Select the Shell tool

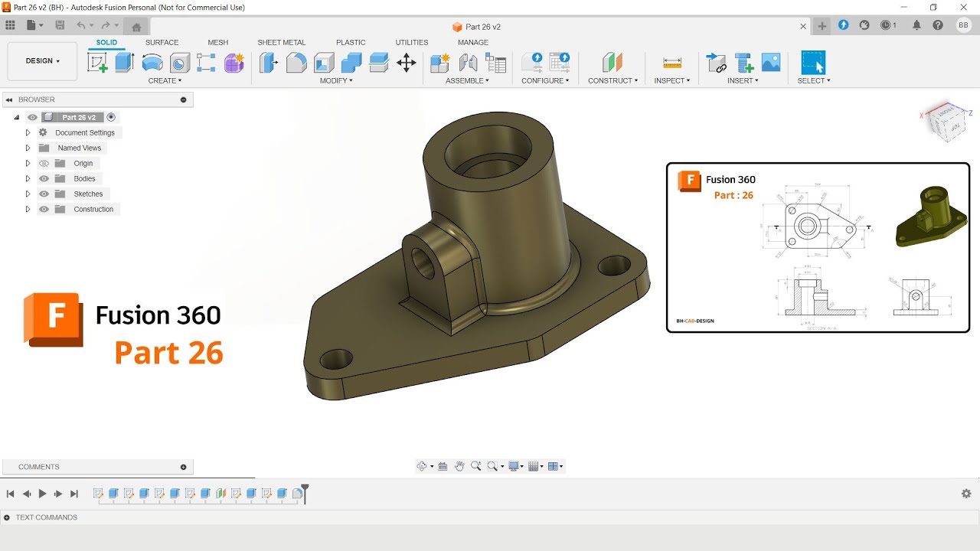[x=324, y=63]
